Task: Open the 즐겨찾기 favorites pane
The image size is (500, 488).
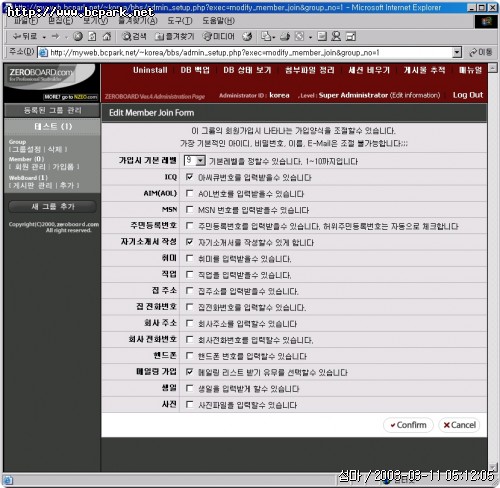Action: coord(174,36)
